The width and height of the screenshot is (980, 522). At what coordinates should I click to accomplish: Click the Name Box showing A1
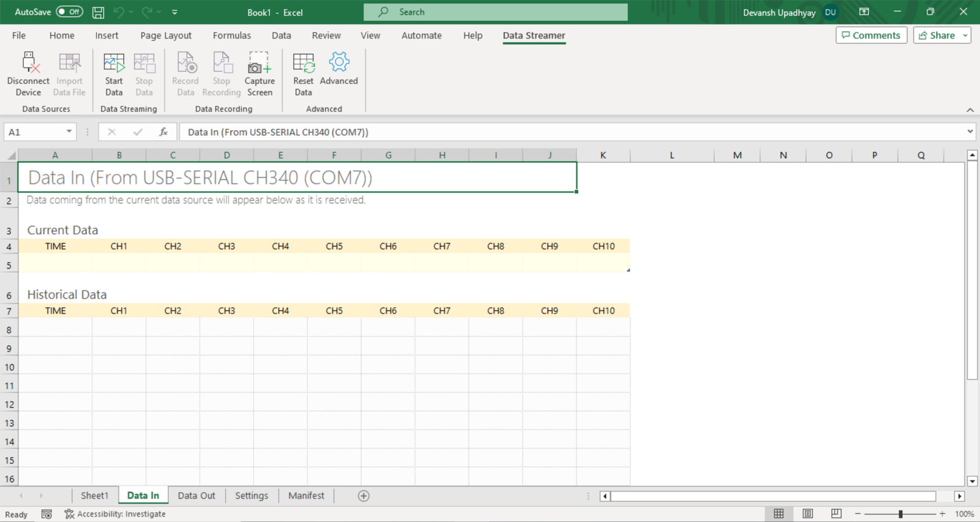point(36,132)
